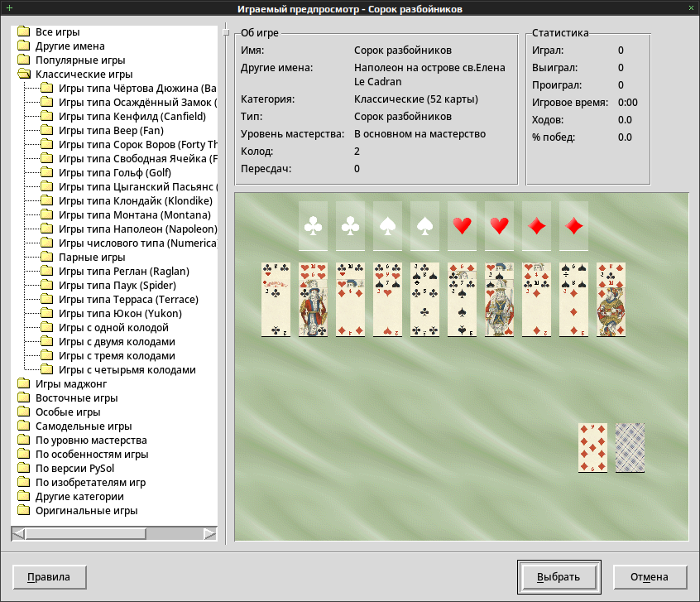Click the tree scrollbar right arrow
This screenshot has height=602, width=700.
tap(210, 533)
